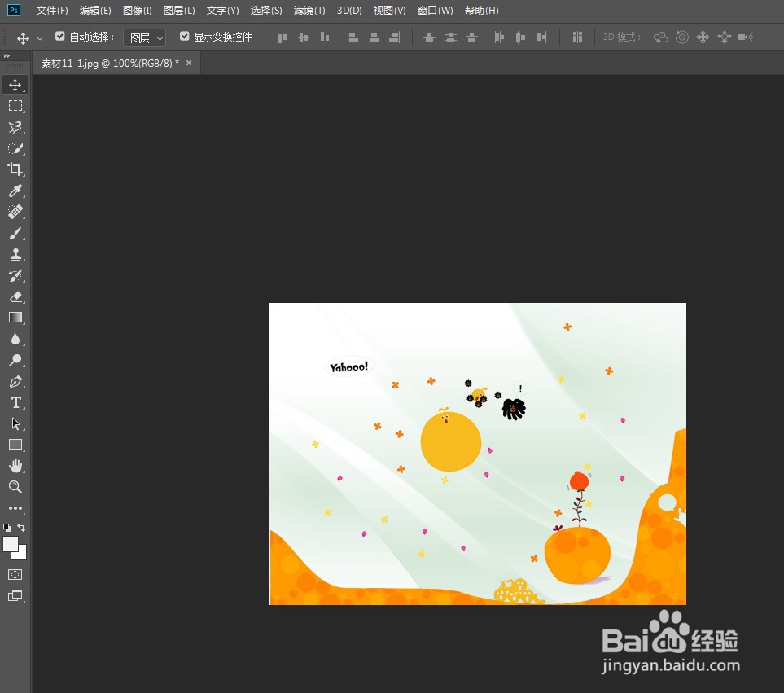Click Distribute Horizontal Centers icon
This screenshot has width=784, height=693.
point(520,37)
